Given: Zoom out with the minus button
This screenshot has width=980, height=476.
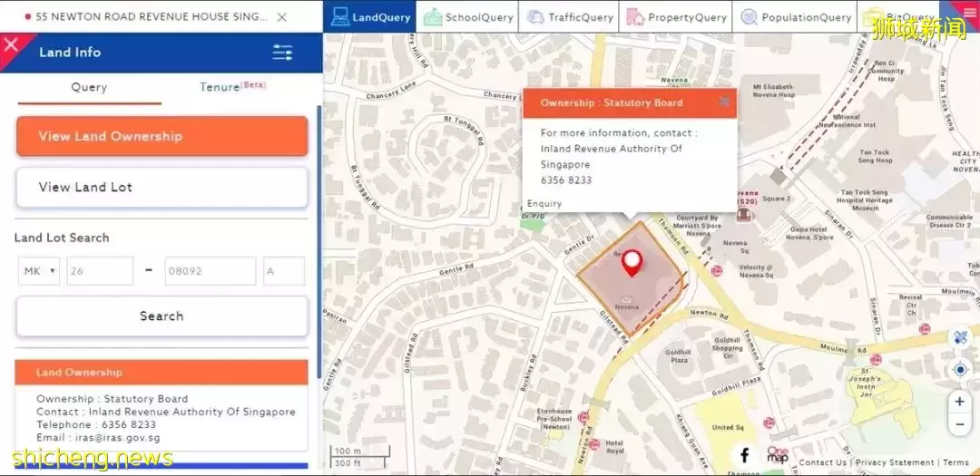Looking at the screenshot, I should tap(960, 423).
